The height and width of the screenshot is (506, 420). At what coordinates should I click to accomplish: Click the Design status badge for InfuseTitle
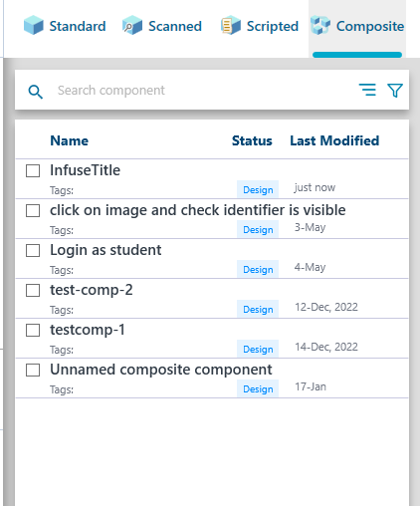pos(258,189)
